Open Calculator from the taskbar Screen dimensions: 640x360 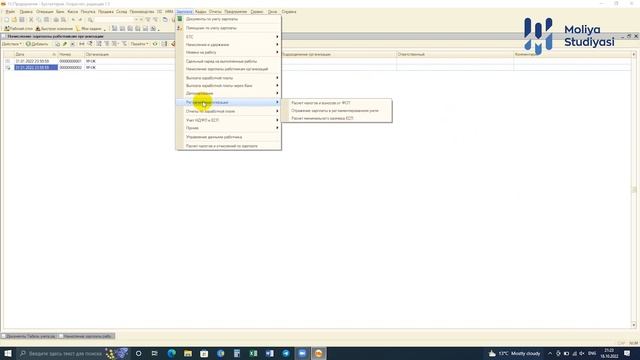(x=237, y=353)
